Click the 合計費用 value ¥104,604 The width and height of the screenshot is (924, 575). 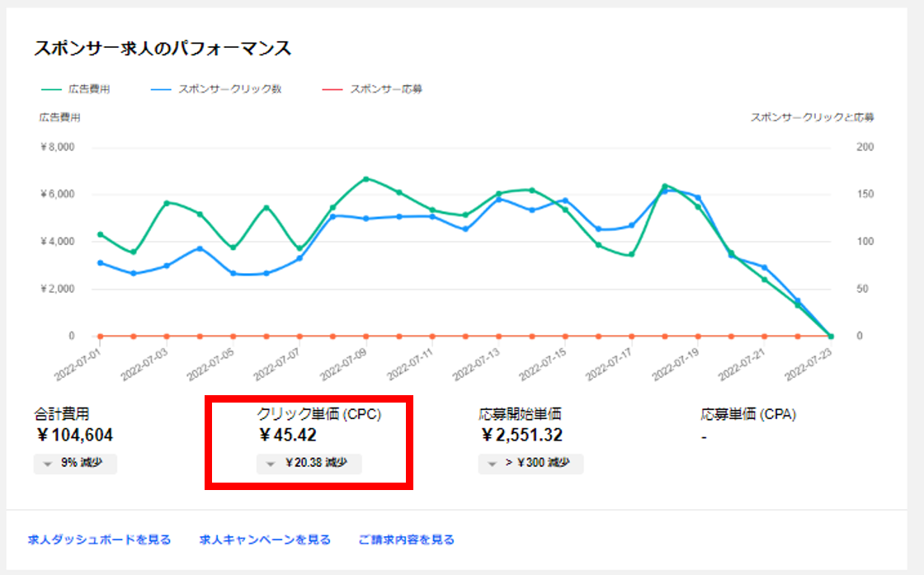[74, 436]
